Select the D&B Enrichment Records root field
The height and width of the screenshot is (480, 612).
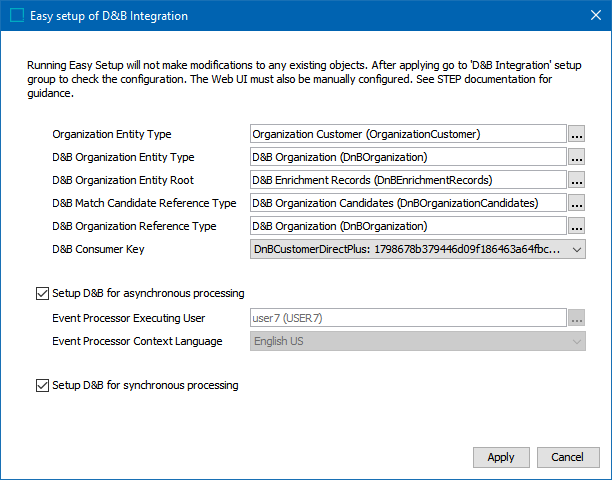point(407,180)
